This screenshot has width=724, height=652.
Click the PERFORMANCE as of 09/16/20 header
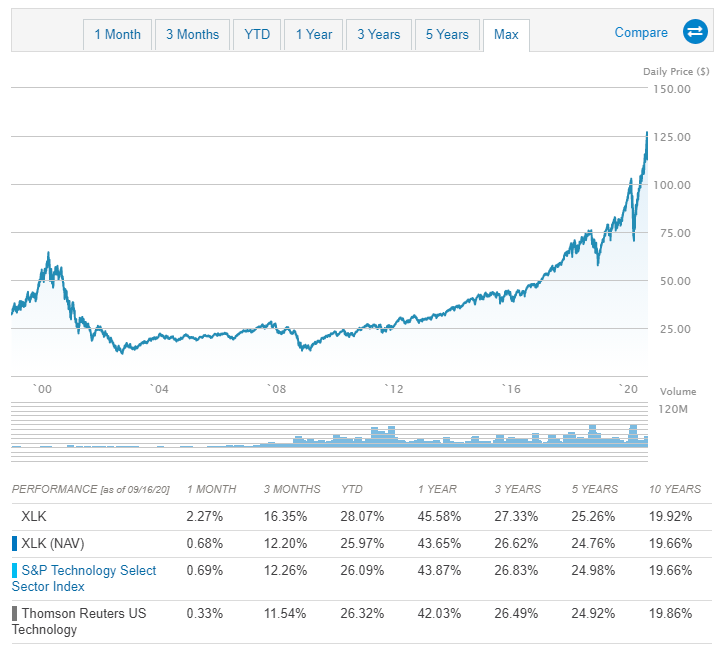coord(90,489)
